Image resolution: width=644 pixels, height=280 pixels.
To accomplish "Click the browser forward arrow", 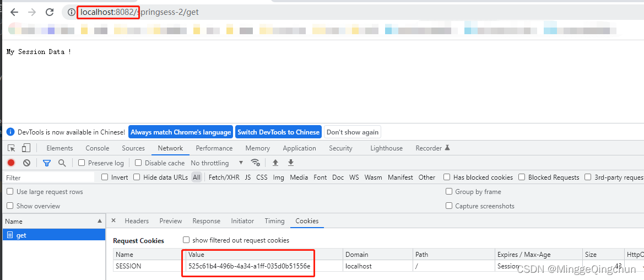I will [31, 12].
